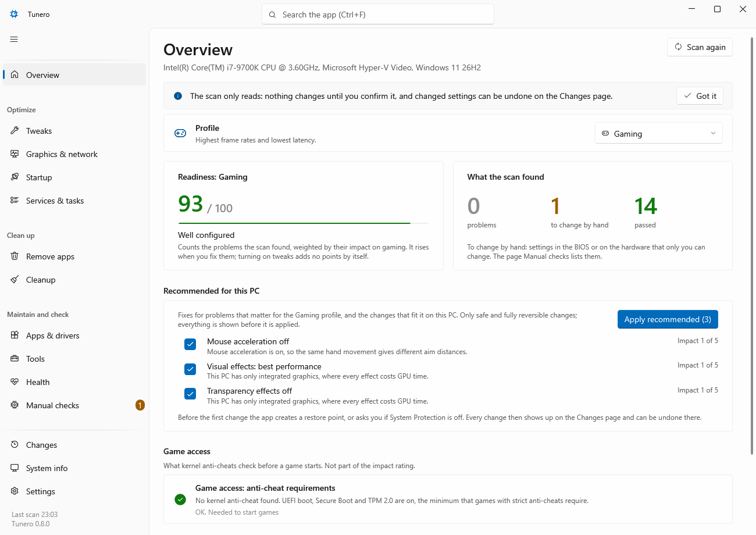Screen dimensions: 756x535
Task: Click the Game access: anti-cheat requirements row
Action: tap(448, 500)
